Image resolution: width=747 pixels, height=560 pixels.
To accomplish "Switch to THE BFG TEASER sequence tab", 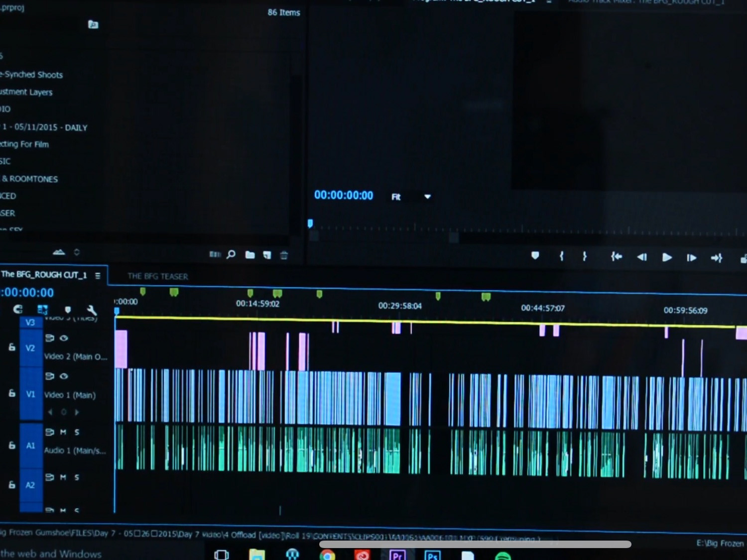I will click(x=158, y=276).
